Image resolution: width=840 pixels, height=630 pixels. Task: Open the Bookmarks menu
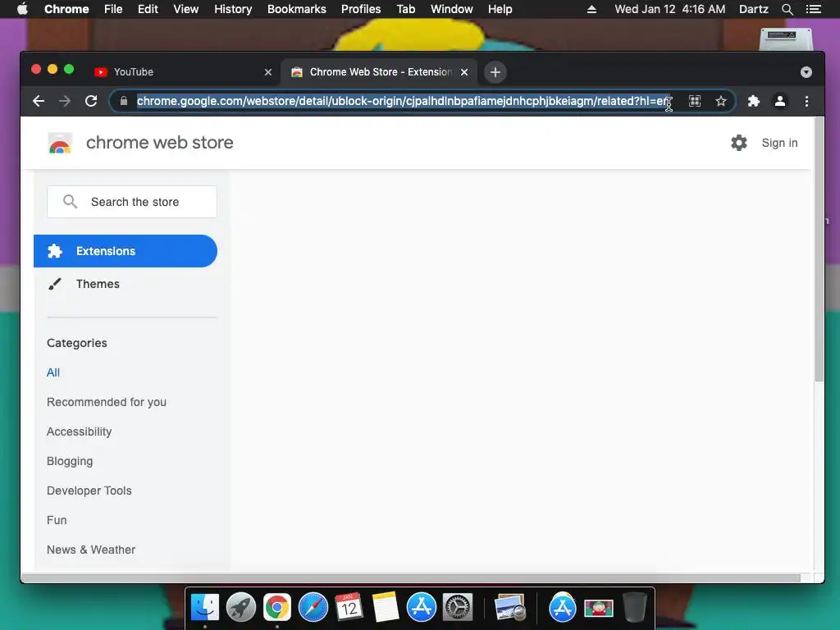297,9
